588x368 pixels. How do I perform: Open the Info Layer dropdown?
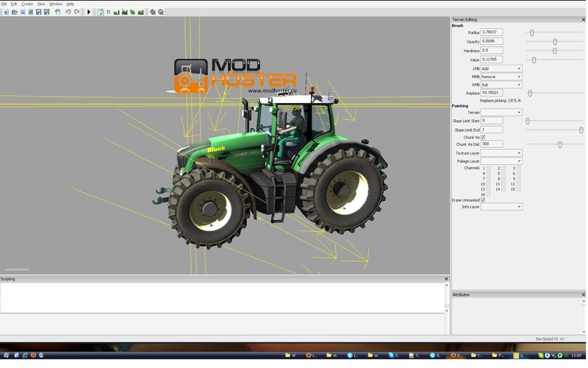pyautogui.click(x=501, y=207)
